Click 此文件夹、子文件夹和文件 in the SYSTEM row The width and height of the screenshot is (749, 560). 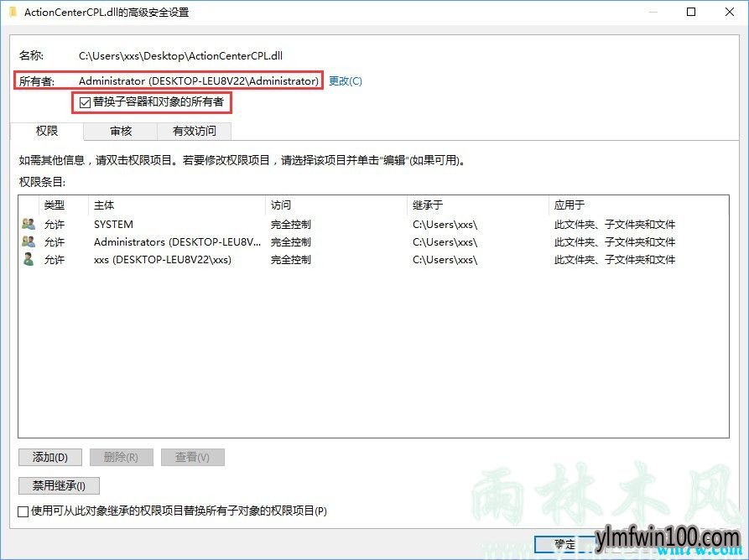(614, 224)
